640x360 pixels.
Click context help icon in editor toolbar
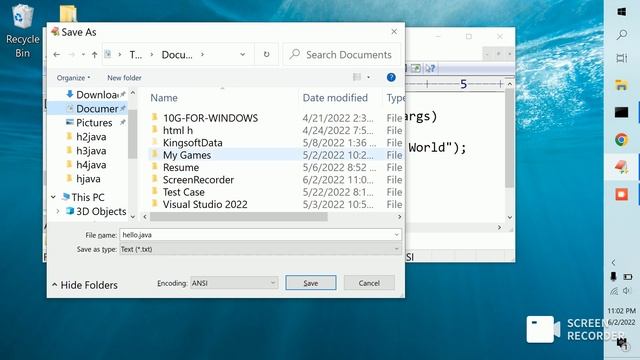coord(430,69)
